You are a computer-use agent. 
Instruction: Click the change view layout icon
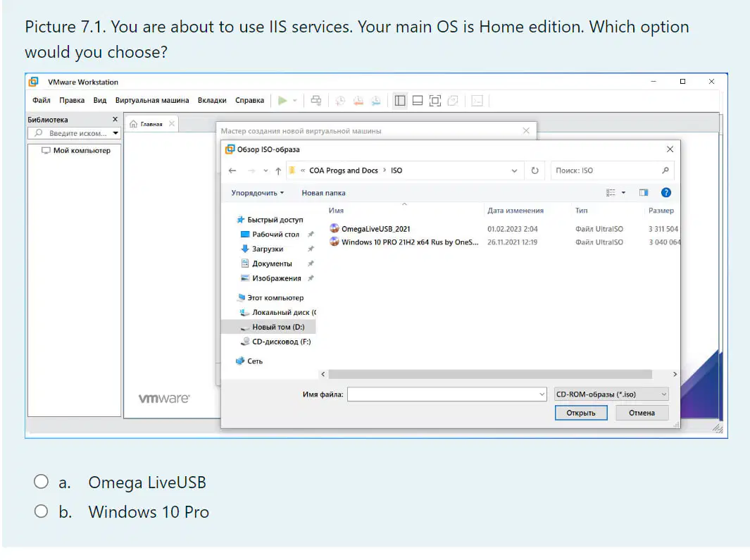[611, 192]
